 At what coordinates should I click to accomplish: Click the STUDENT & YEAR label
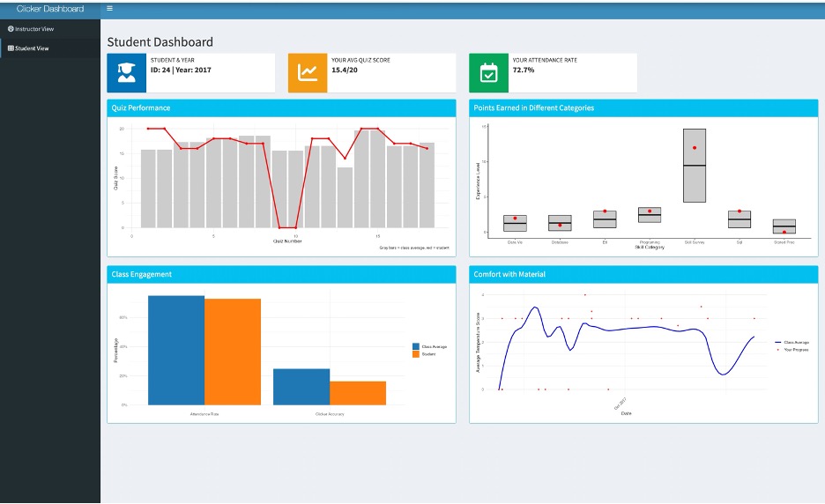[173, 60]
